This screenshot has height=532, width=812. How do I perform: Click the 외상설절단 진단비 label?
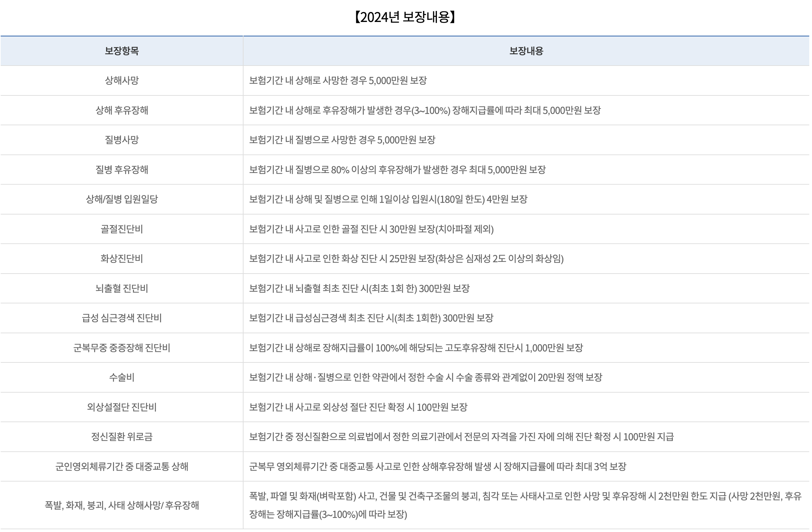[x=122, y=407]
